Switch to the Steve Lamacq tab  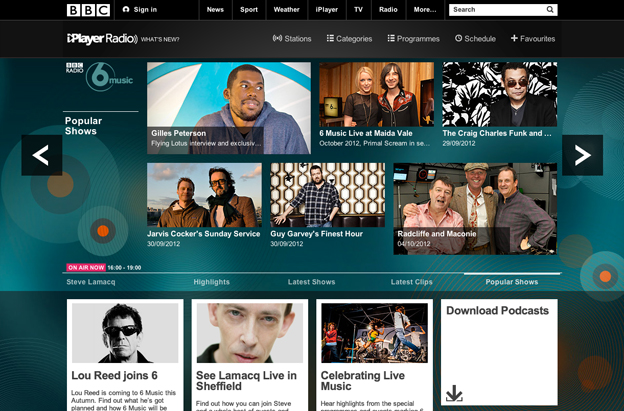(91, 282)
